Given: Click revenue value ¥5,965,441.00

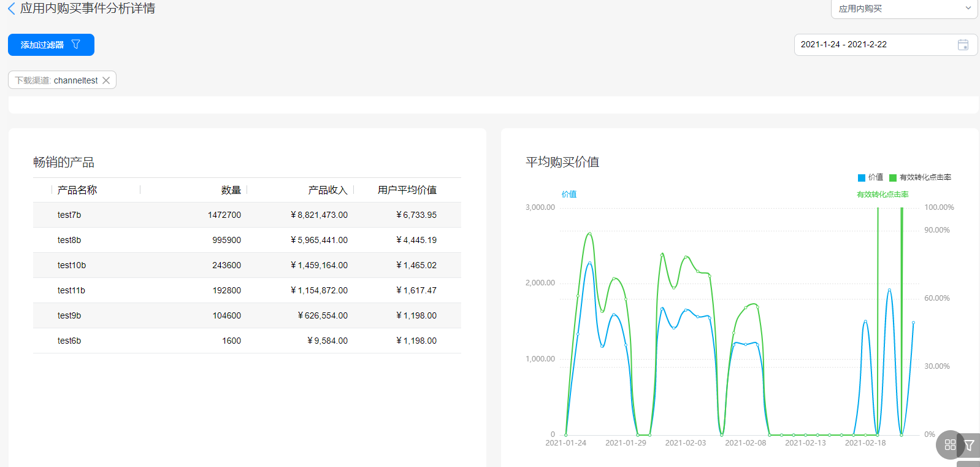Looking at the screenshot, I should pyautogui.click(x=319, y=240).
